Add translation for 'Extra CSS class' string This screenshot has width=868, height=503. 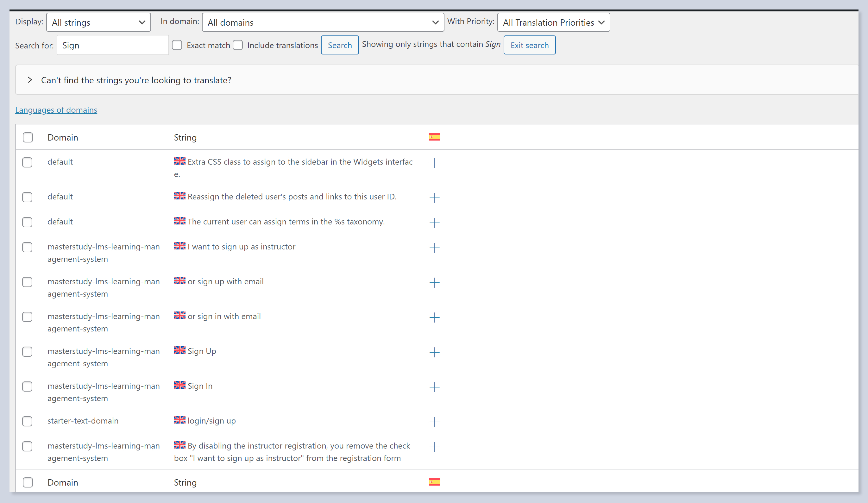[434, 163]
